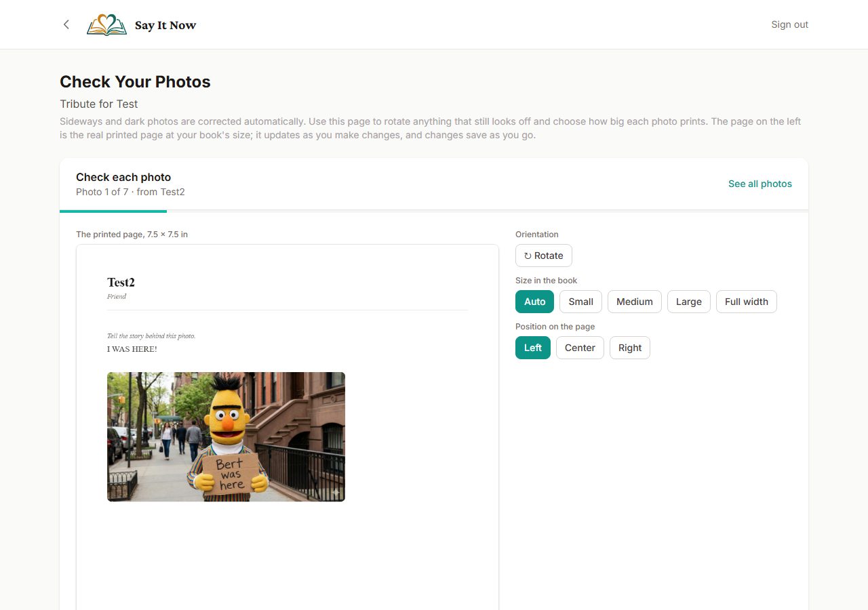Click the Check each photo title

(123, 177)
